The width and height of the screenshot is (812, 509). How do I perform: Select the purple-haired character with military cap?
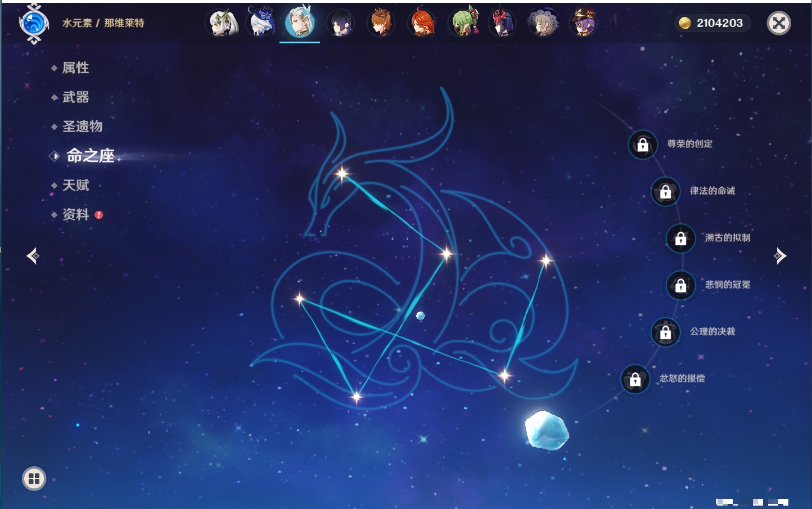click(x=583, y=23)
